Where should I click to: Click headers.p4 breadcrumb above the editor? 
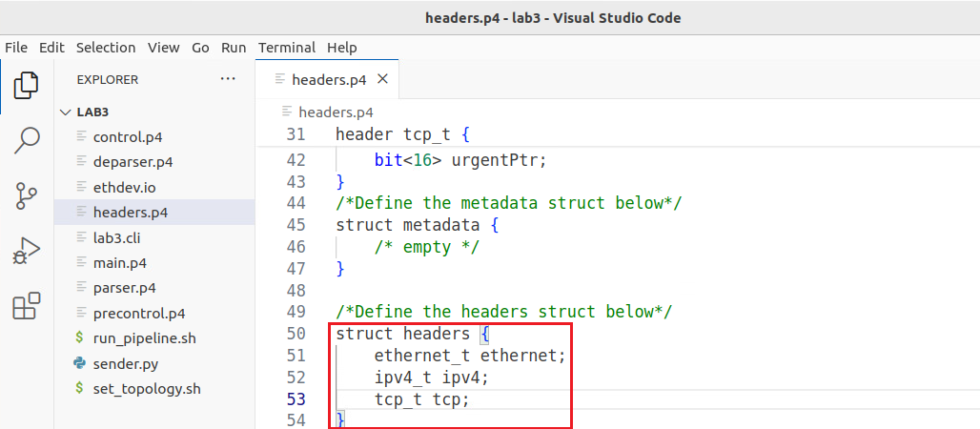(x=336, y=112)
